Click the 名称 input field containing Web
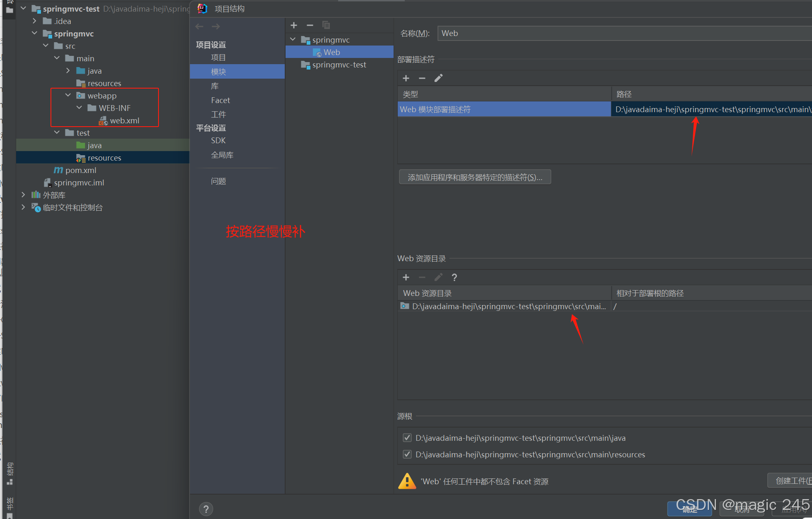 click(x=621, y=33)
